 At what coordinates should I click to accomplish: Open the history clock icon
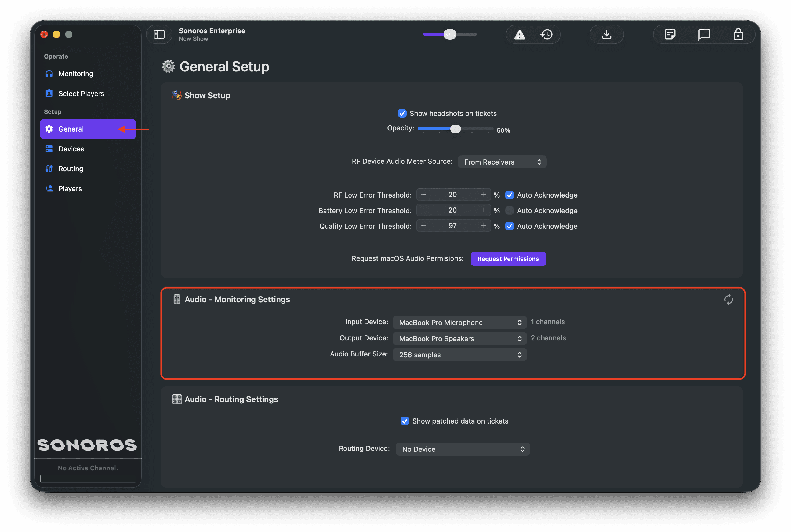click(546, 35)
